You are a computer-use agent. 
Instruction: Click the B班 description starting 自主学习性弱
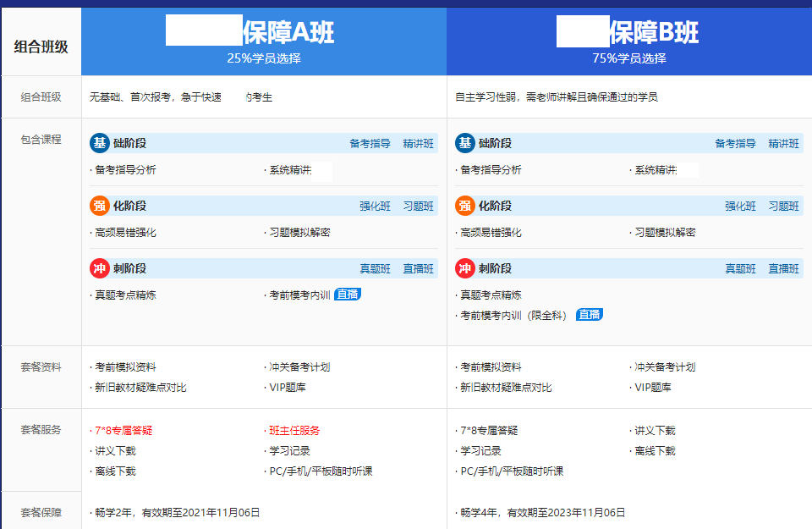(x=557, y=96)
